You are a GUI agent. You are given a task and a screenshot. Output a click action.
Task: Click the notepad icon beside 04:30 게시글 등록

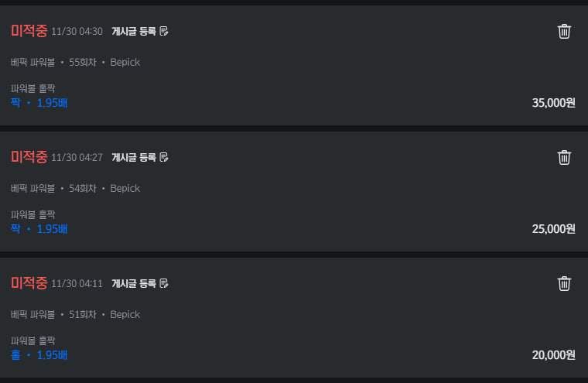tap(164, 31)
